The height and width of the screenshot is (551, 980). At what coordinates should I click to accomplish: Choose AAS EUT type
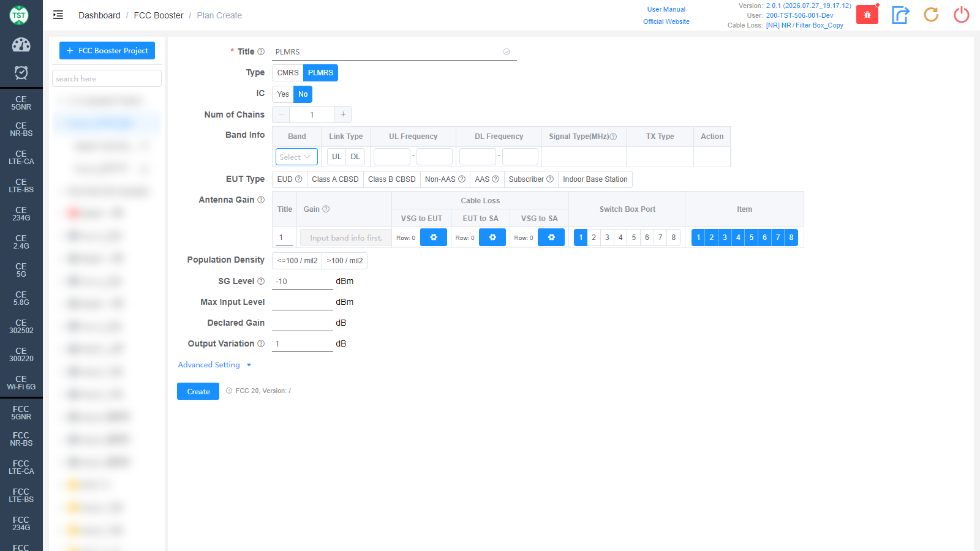(x=487, y=179)
